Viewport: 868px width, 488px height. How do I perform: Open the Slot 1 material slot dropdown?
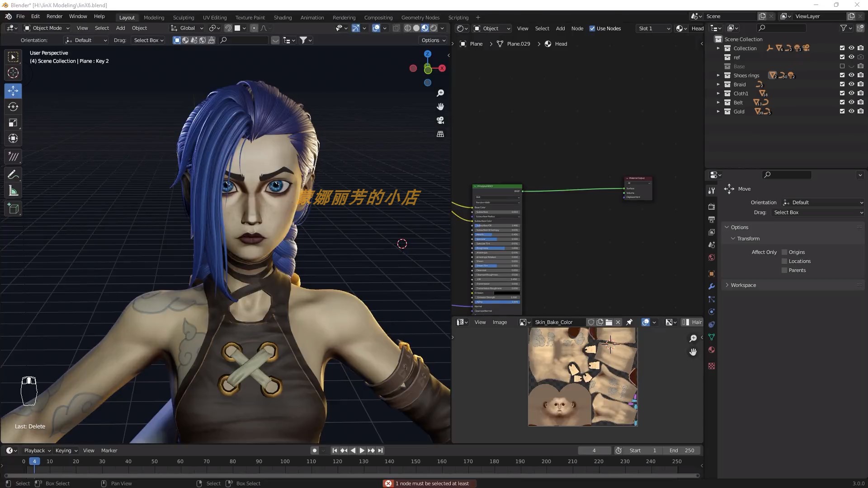click(x=653, y=28)
